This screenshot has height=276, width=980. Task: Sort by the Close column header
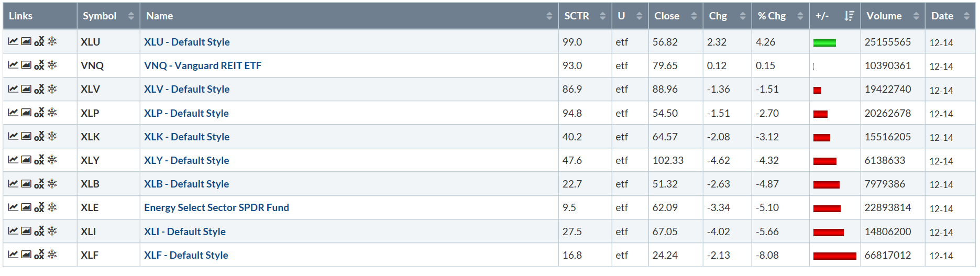coord(676,16)
